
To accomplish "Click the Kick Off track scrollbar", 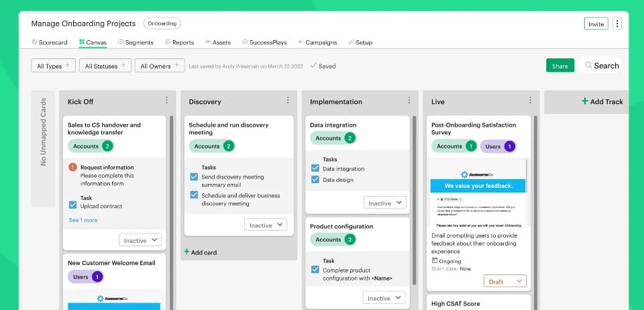I will tap(171, 211).
